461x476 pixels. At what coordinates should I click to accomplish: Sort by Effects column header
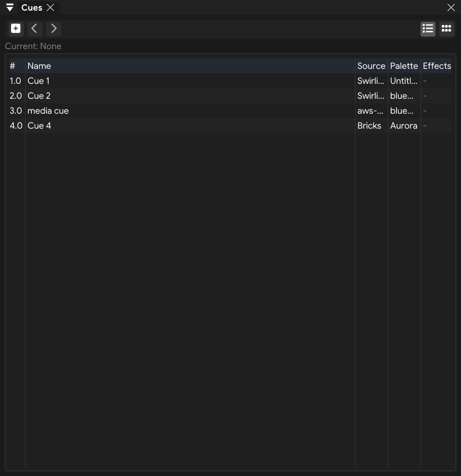[x=437, y=66]
